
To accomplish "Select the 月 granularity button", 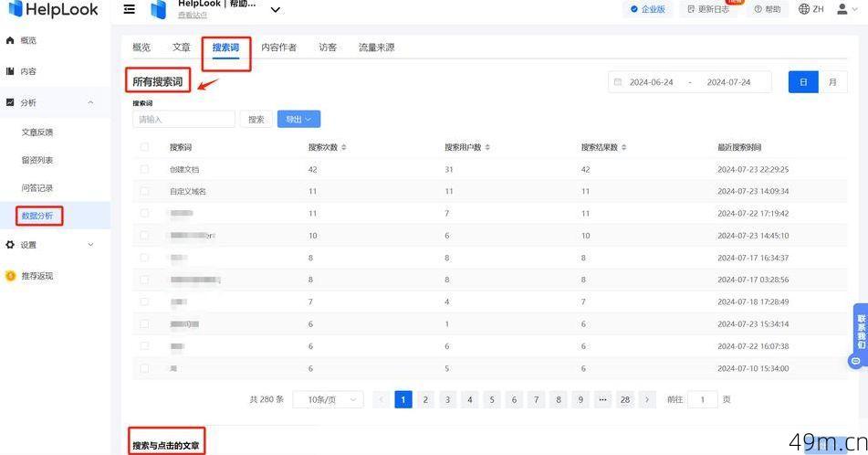I will click(x=832, y=82).
